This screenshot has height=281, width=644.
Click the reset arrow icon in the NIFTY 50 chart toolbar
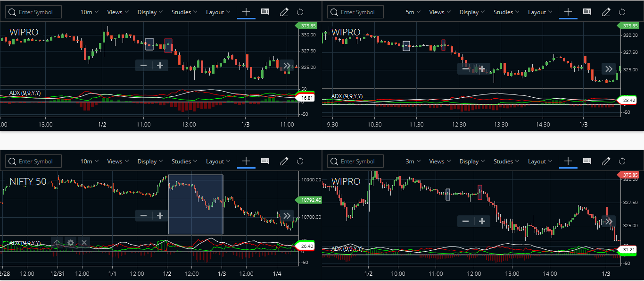click(x=300, y=161)
